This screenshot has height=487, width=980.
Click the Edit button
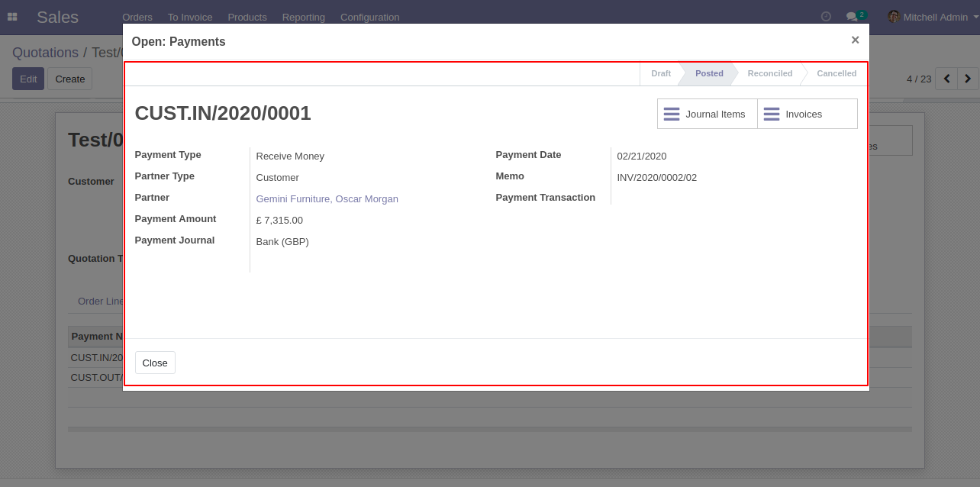tap(28, 79)
